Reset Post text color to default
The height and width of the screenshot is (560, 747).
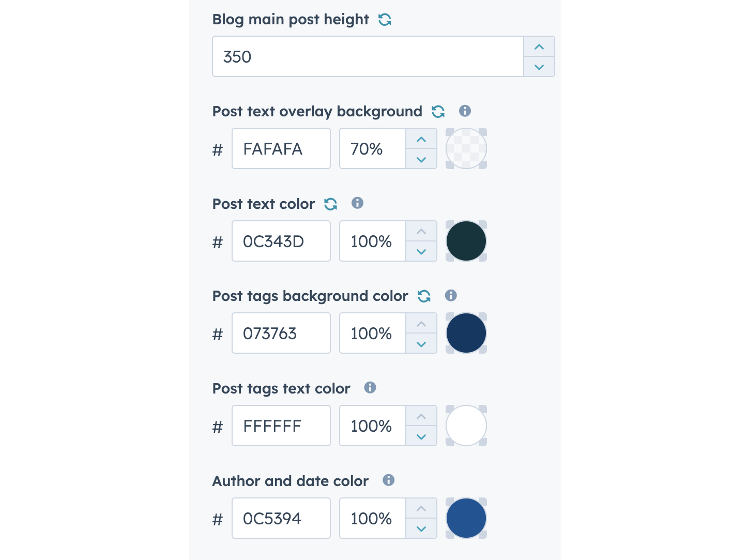[x=331, y=204]
